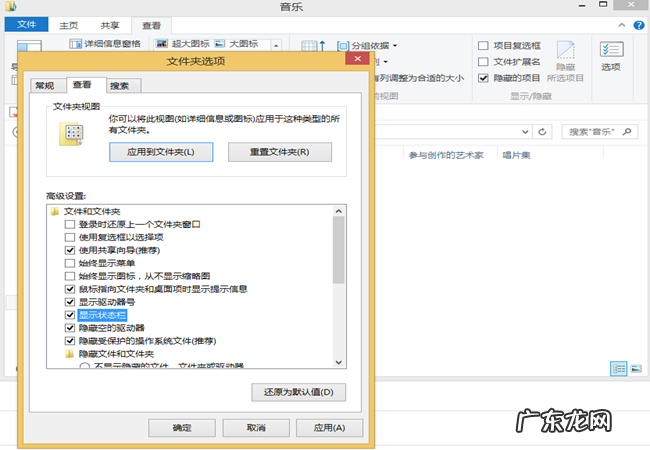Open the Home (主页) ribbon tab
Image resolution: width=650 pixels, height=450 pixels.
(68, 25)
